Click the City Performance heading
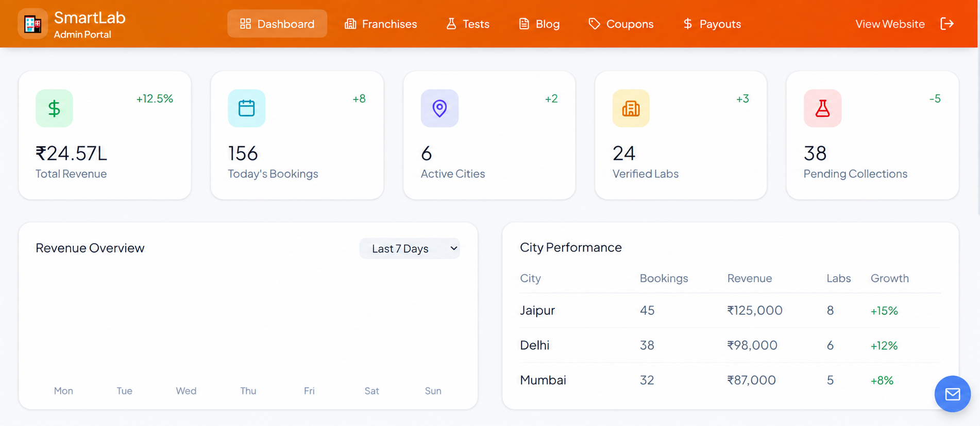This screenshot has height=426, width=980. tap(571, 247)
